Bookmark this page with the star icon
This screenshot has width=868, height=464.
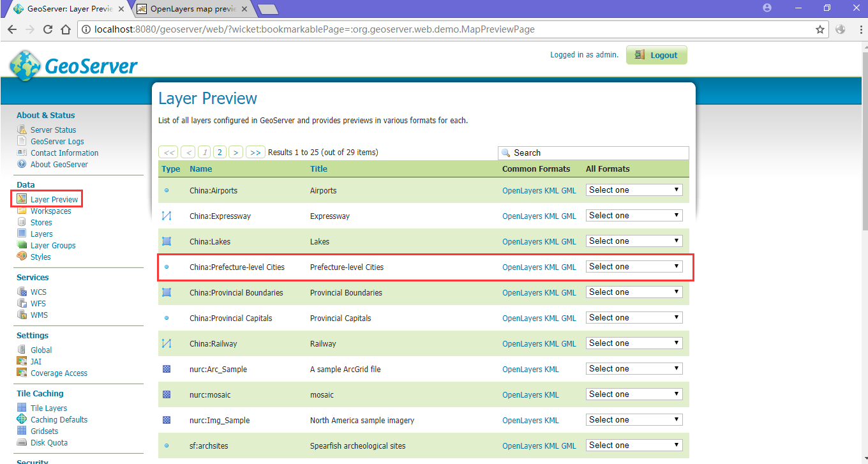tap(820, 29)
